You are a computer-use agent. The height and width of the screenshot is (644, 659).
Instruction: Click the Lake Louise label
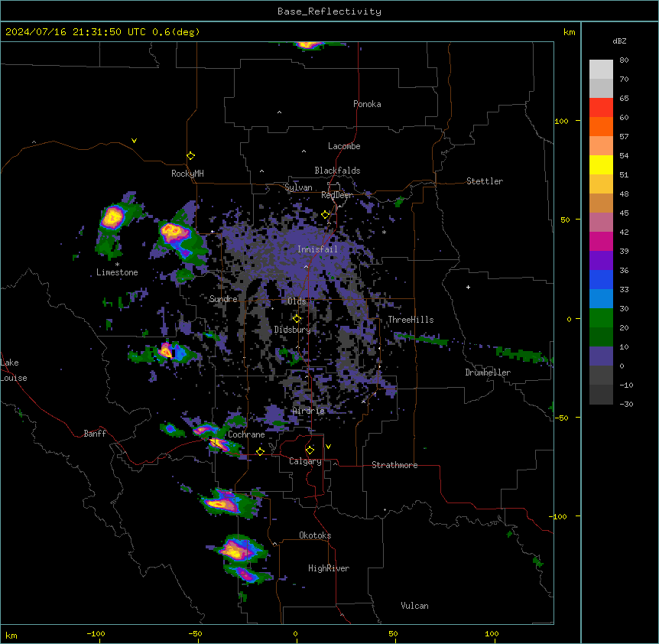(x=14, y=370)
